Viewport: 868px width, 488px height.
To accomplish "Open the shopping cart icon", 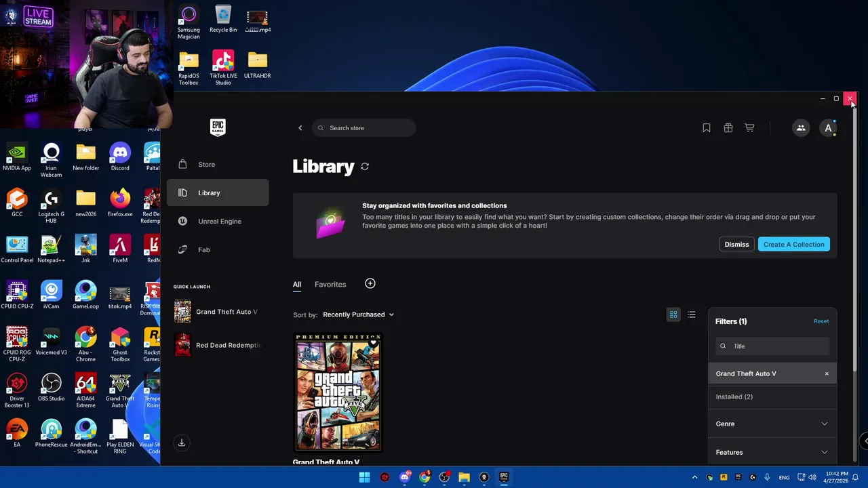I will [750, 128].
